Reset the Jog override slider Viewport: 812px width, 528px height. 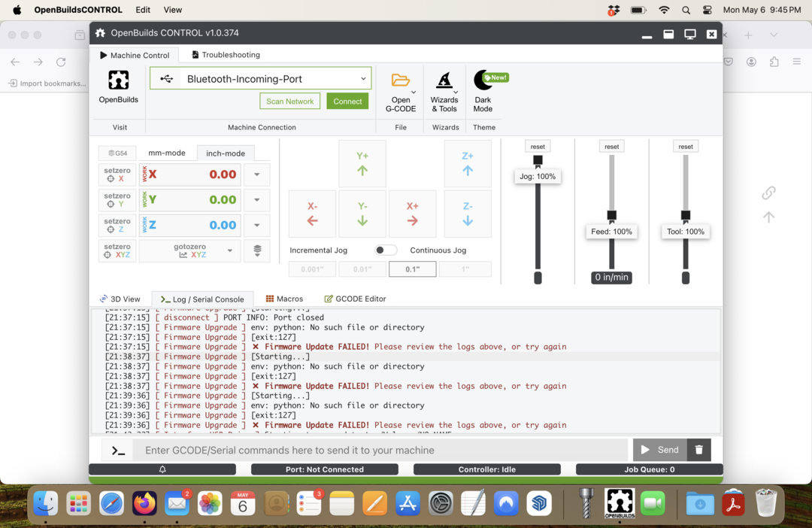pos(538,147)
